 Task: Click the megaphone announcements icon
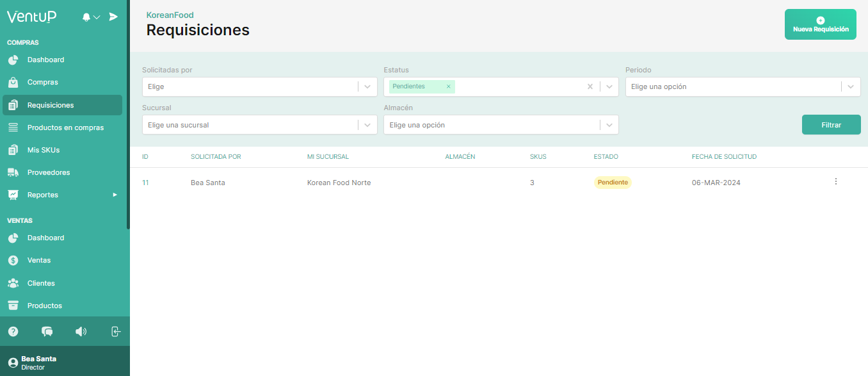tap(81, 331)
